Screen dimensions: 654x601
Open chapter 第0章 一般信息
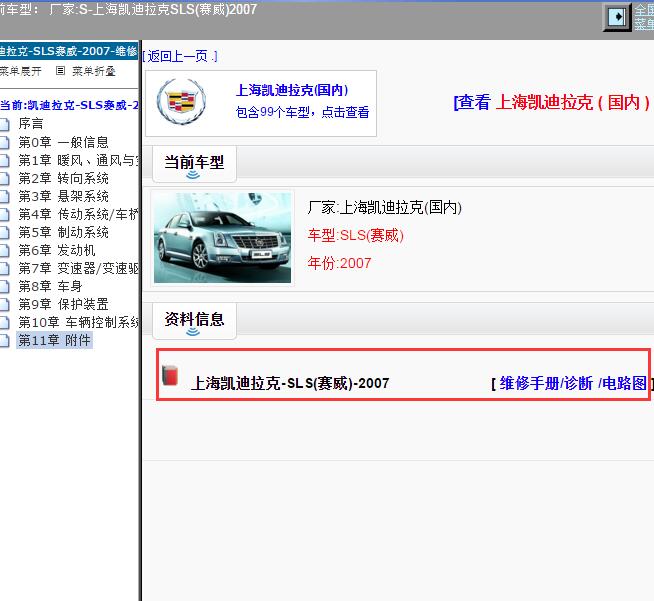coord(63,142)
